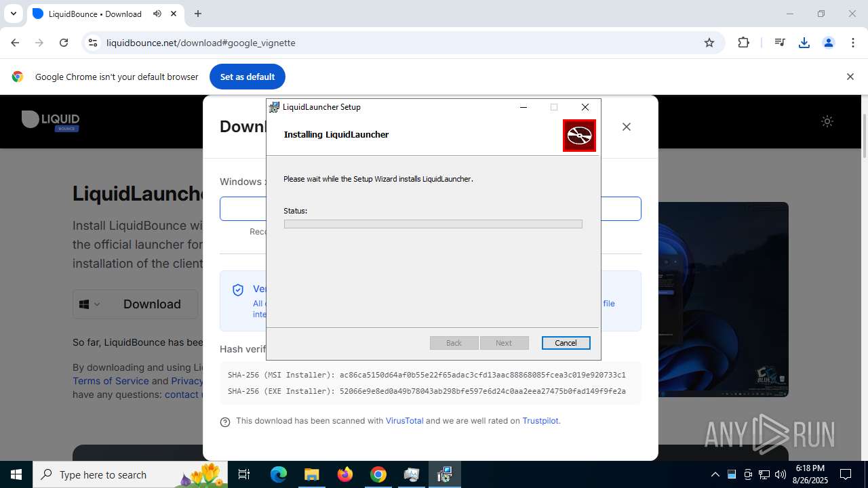Open media controls icon in toolbar
This screenshot has height=488, width=868.
tap(780, 43)
